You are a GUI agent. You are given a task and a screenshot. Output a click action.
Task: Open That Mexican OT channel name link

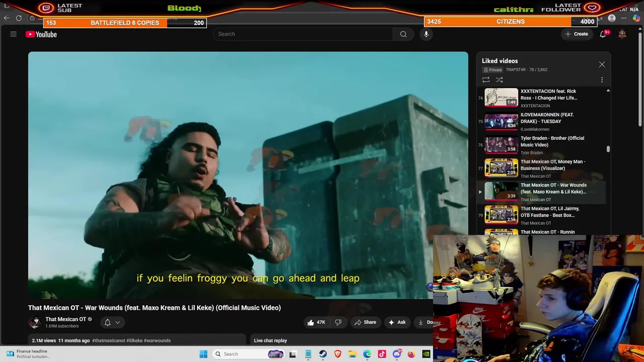65,319
